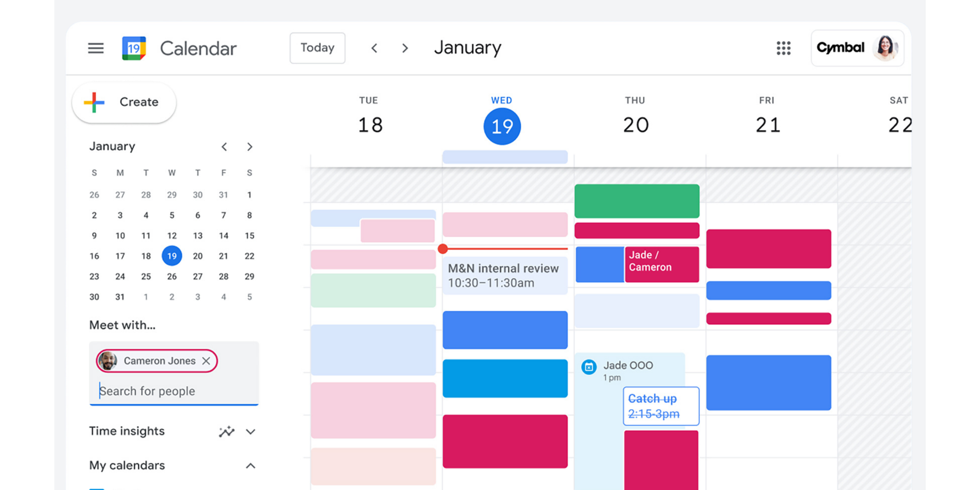Click the Jade OOO out-of-office icon
This screenshot has height=490, width=980.
pos(589,367)
